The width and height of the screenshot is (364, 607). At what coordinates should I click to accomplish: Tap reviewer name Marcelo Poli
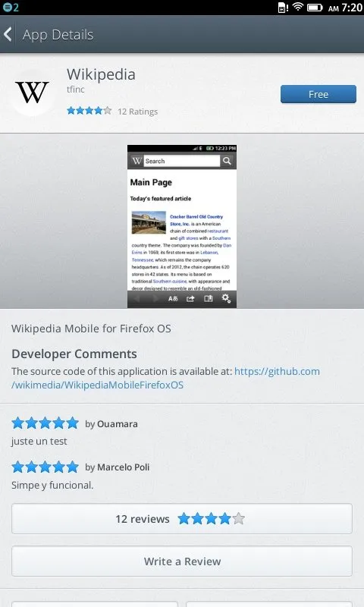[123, 467]
